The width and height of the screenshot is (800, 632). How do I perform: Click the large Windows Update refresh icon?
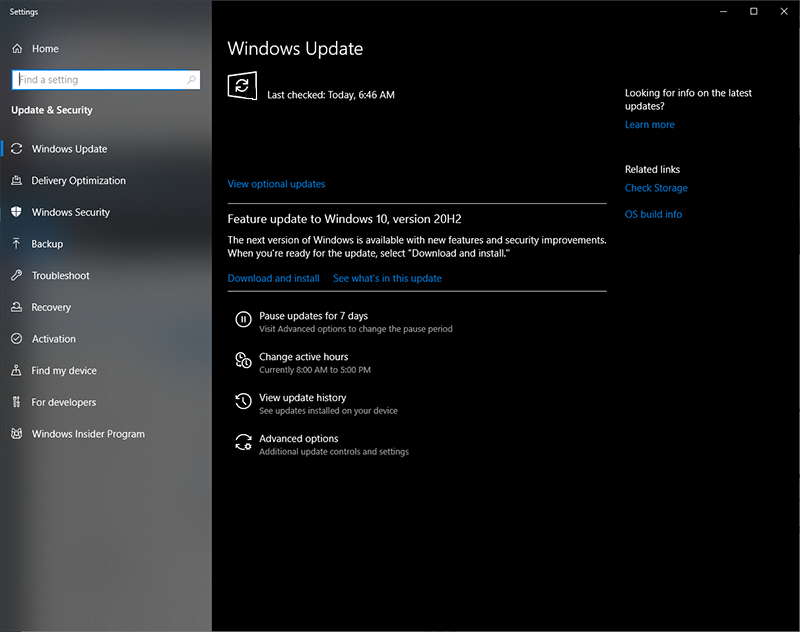tap(242, 86)
